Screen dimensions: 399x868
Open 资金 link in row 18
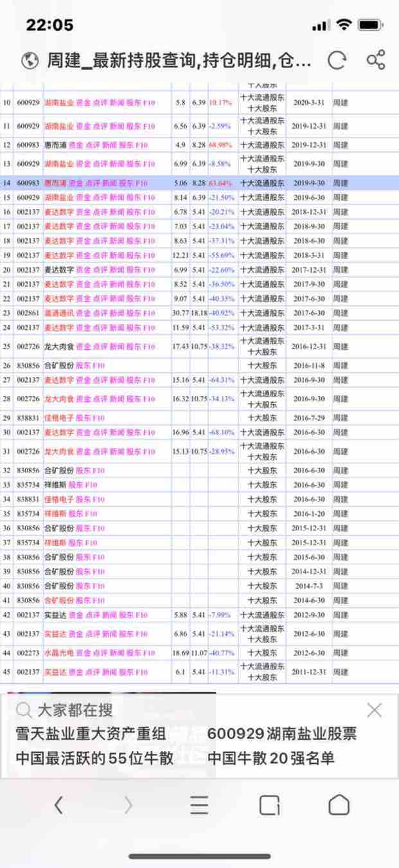click(x=84, y=241)
